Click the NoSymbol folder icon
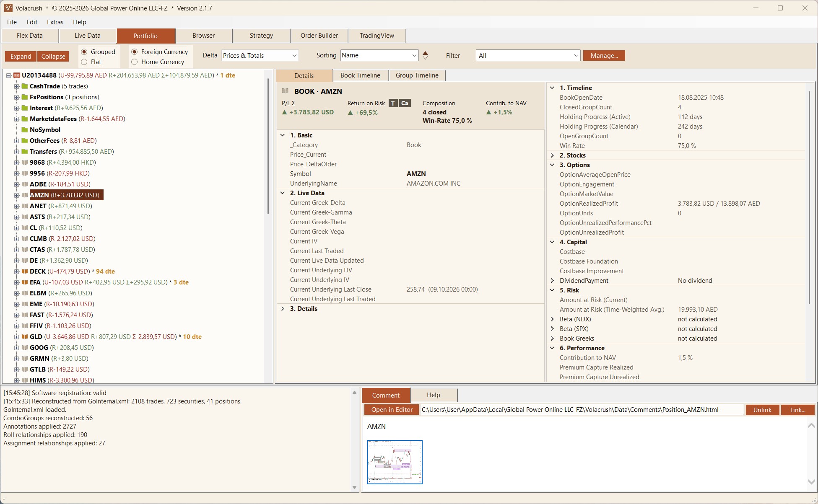Image resolution: width=818 pixels, height=504 pixels. tap(25, 130)
